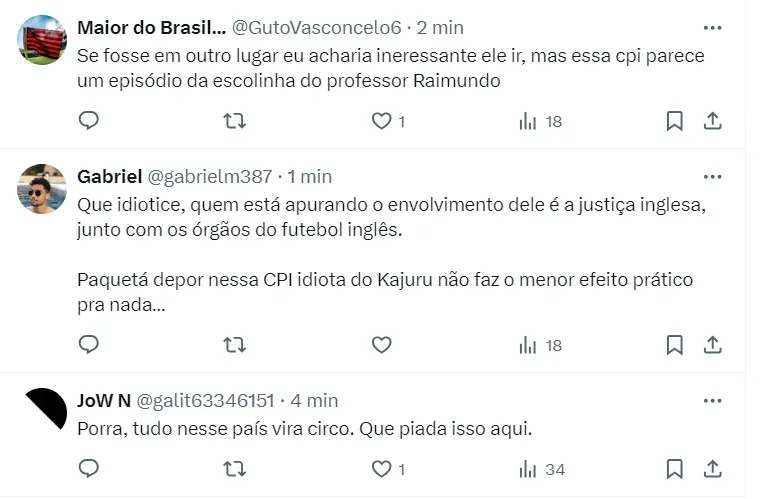
Task: Open more options for JoW N tweet
Action: (712, 401)
